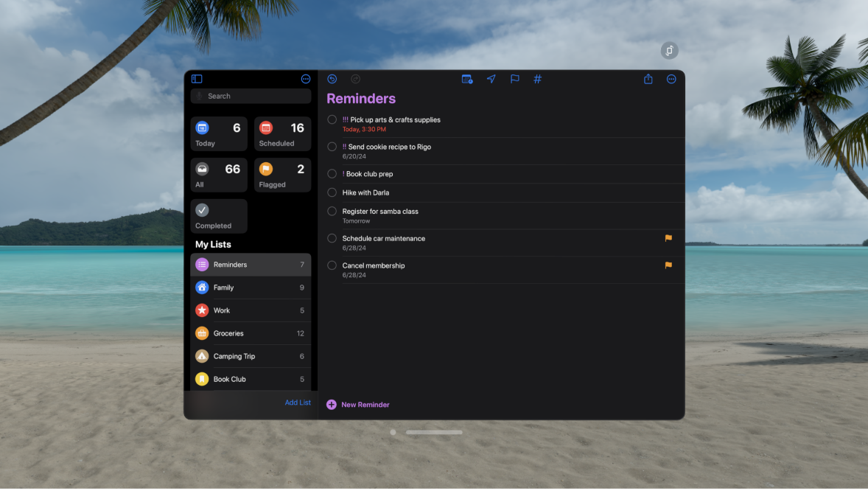
Task: Share the Reminders list
Action: [x=648, y=79]
